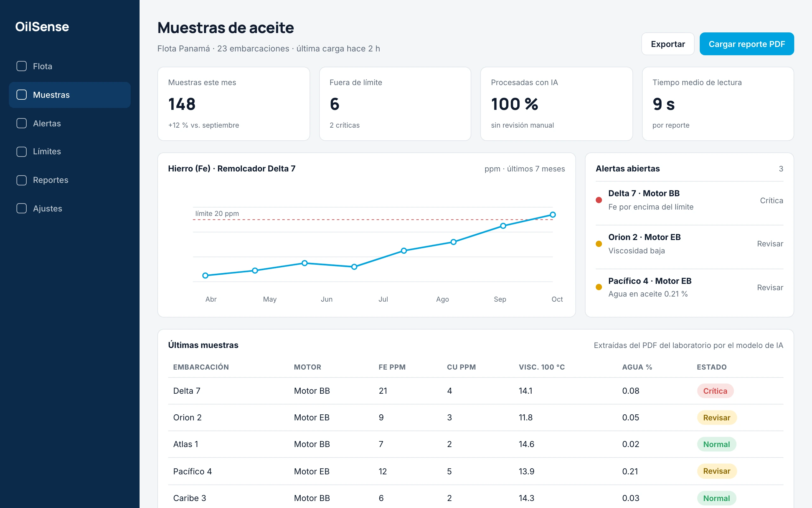Click the yellow dot on Pacífico 4 alert
Viewport: 812px width, 508px height.
point(599,287)
